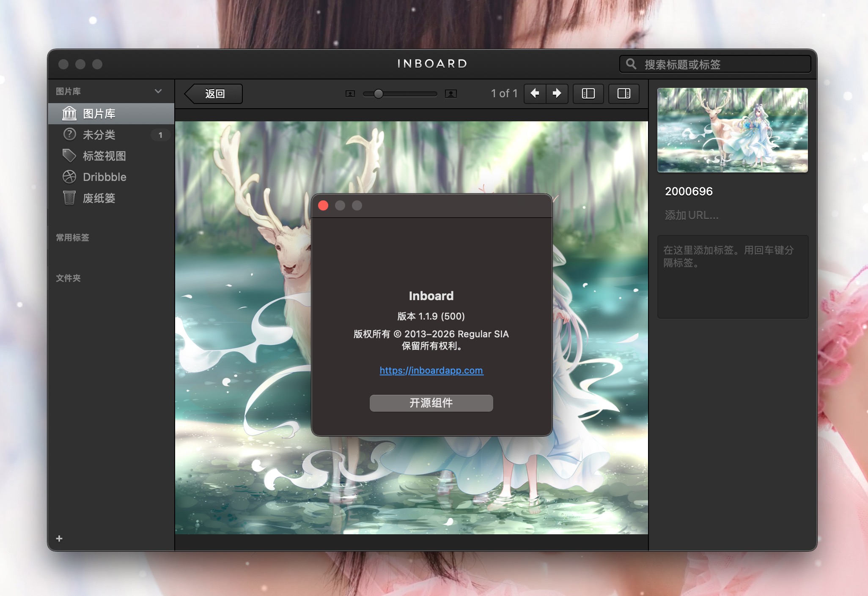
Task: Click the 添加 URL field
Action: click(x=692, y=215)
